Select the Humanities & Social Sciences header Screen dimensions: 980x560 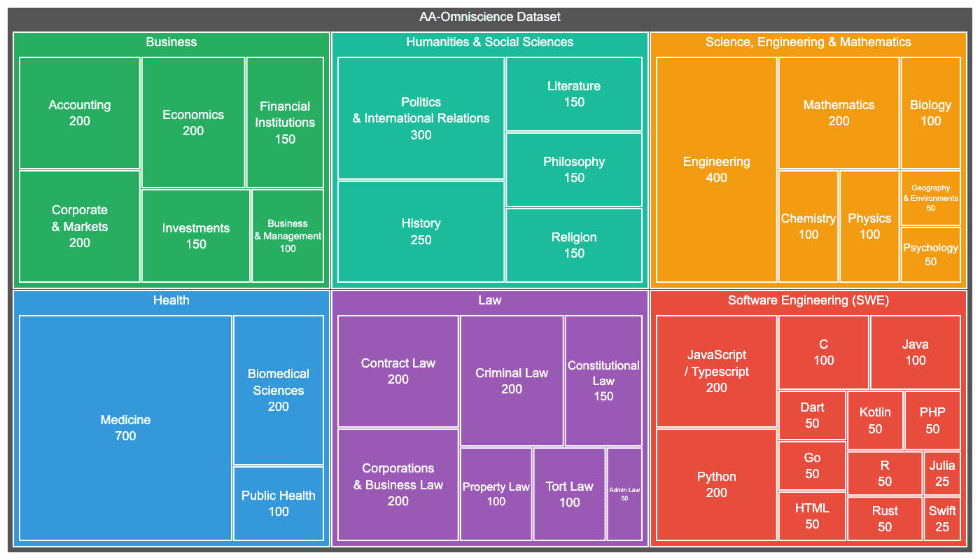[x=489, y=42]
